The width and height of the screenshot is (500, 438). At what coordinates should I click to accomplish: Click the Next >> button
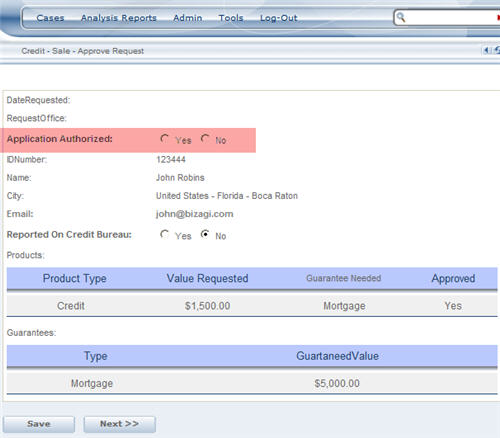119,424
